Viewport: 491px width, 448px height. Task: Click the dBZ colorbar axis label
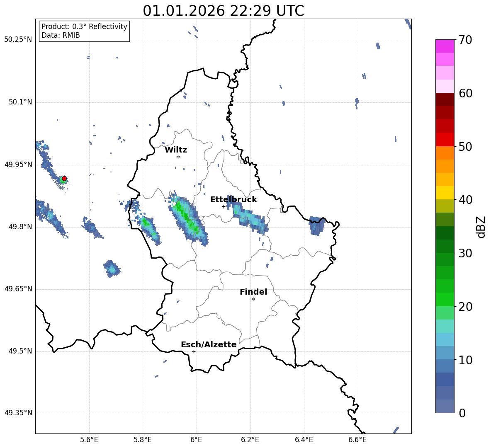click(x=481, y=227)
